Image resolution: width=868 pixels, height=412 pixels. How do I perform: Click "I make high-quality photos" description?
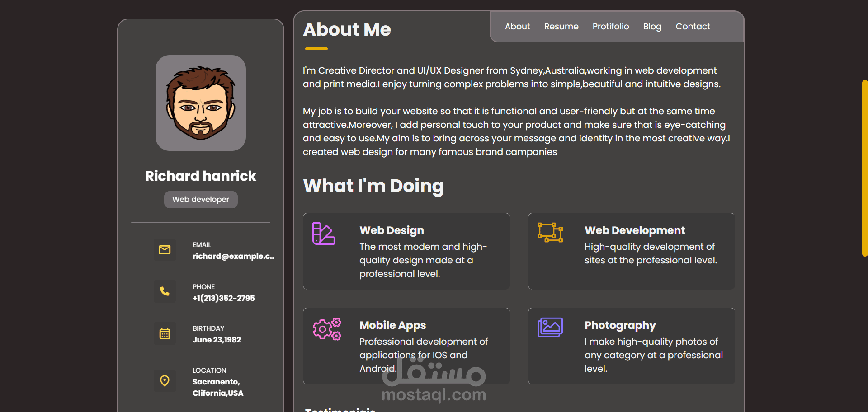tap(654, 355)
